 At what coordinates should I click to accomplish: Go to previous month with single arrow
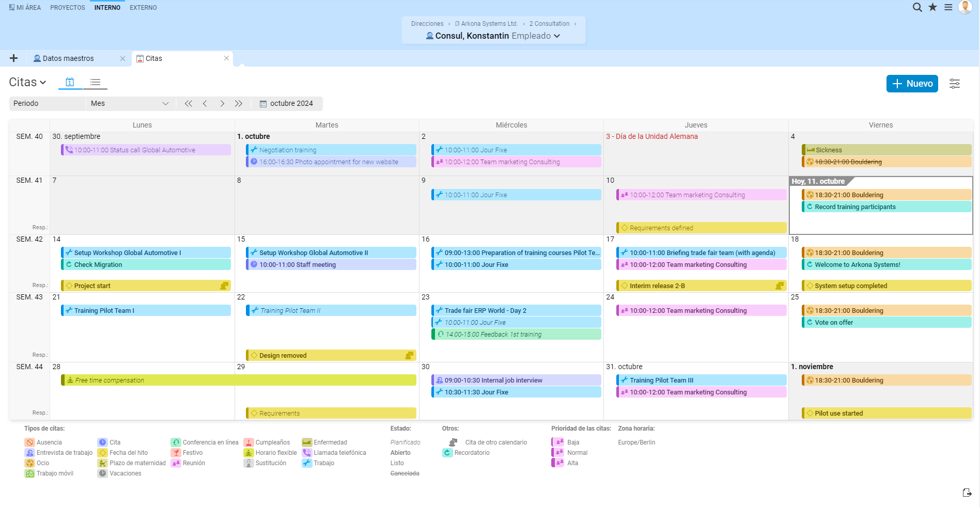[205, 103]
